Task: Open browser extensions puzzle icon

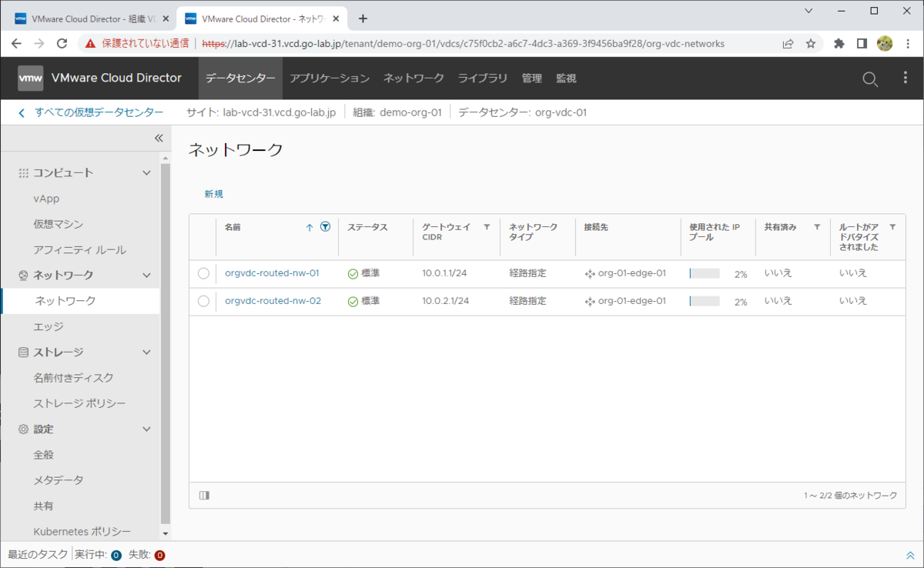Action: click(x=839, y=44)
